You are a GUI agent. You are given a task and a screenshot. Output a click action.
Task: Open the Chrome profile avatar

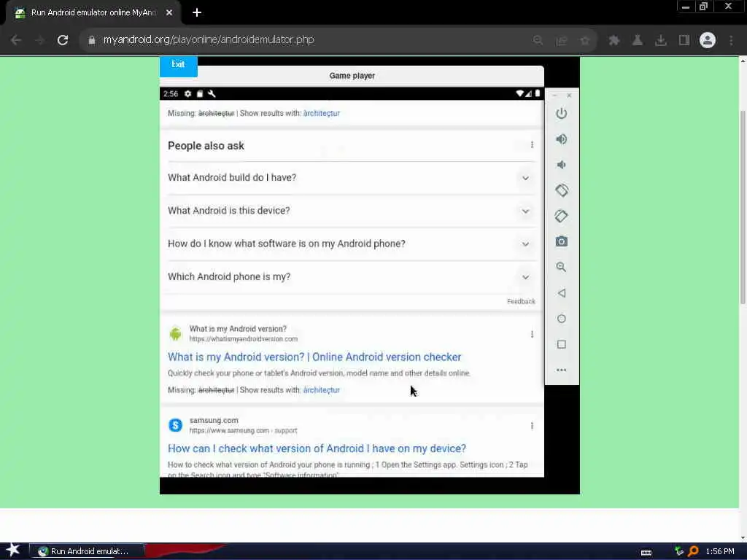[708, 40]
